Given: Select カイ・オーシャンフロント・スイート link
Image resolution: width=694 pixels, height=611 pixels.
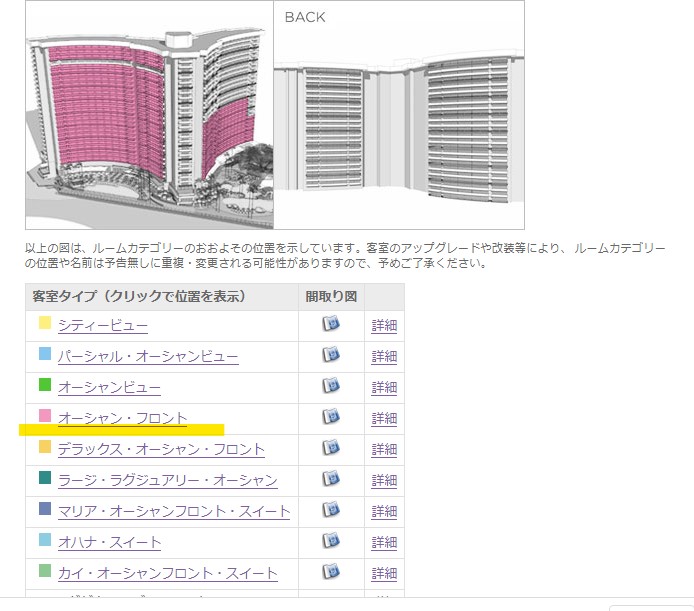Looking at the screenshot, I should [x=168, y=574].
